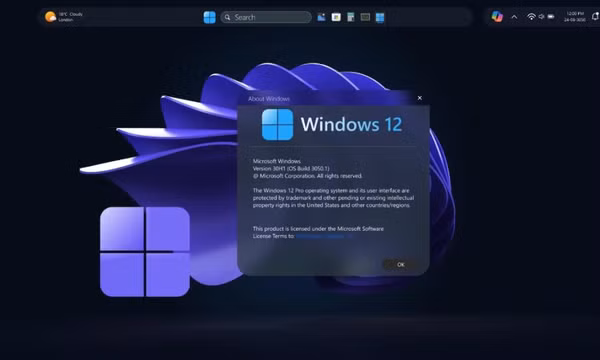Click the 'Windows 12' heading text
The width and height of the screenshot is (600, 360).
pos(351,124)
